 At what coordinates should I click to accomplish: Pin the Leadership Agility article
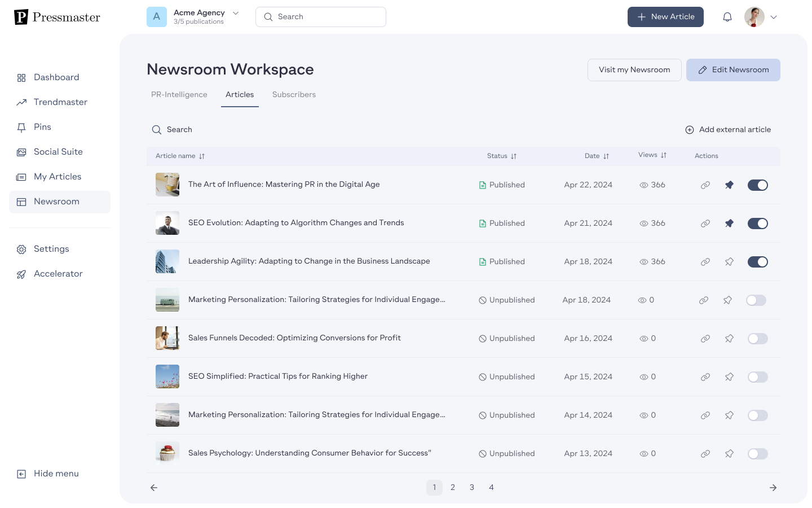pyautogui.click(x=729, y=262)
